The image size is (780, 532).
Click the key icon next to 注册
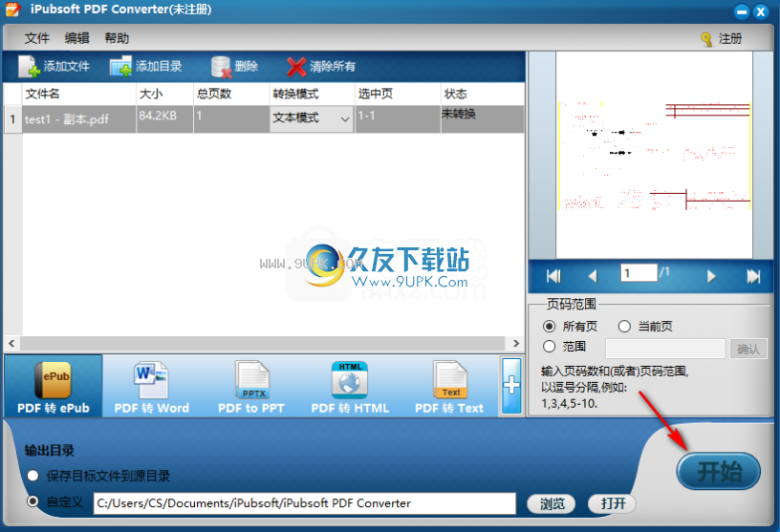(706, 39)
